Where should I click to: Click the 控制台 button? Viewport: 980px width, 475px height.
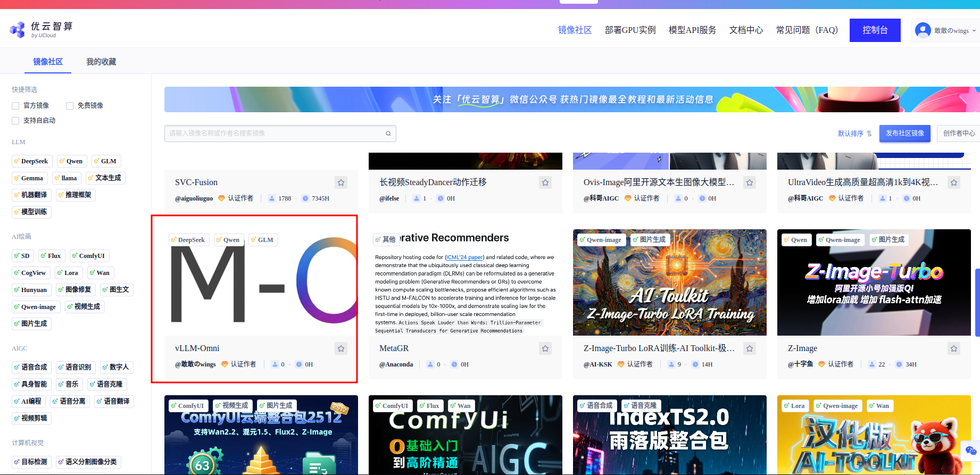tap(875, 30)
